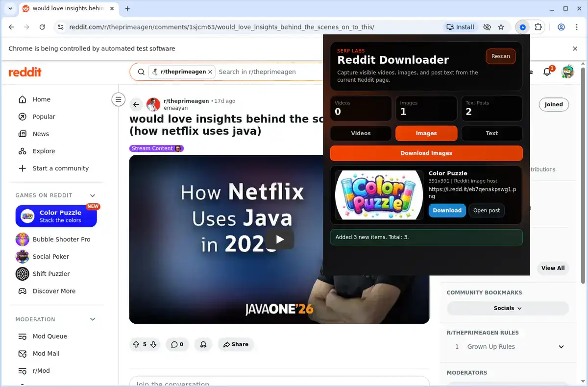Collapse the Games on Reddit section
The image size is (588, 387).
93,195
